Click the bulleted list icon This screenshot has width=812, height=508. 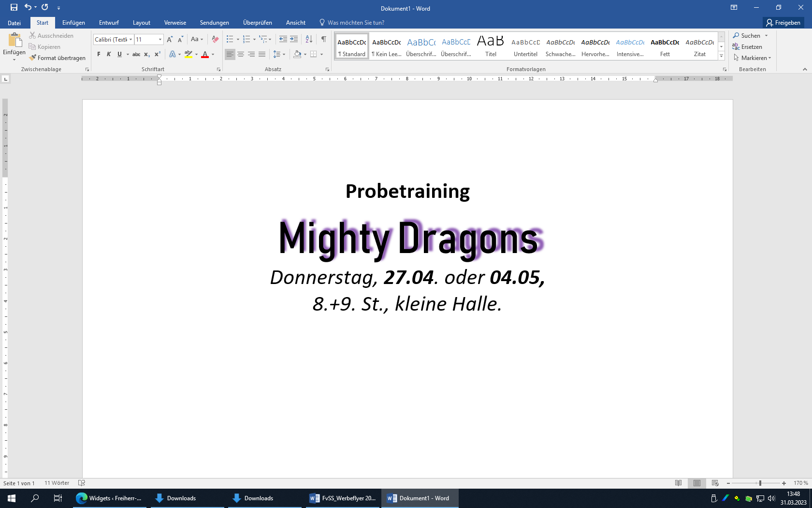click(x=230, y=39)
